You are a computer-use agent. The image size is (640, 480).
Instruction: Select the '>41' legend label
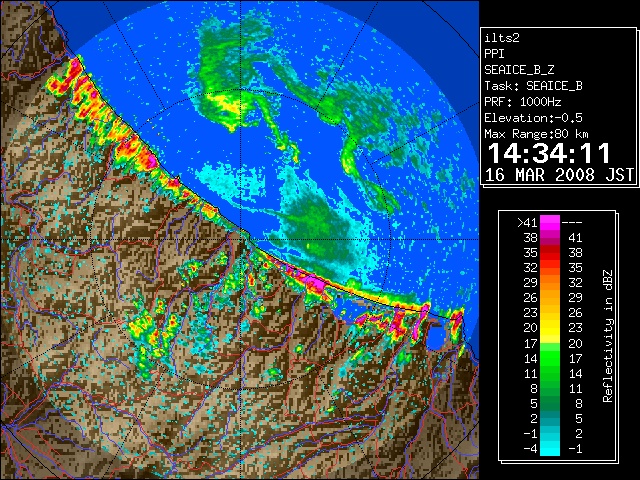click(527, 223)
